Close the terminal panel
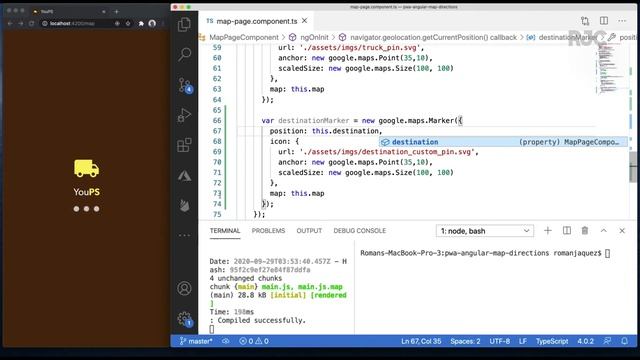 click(622, 231)
